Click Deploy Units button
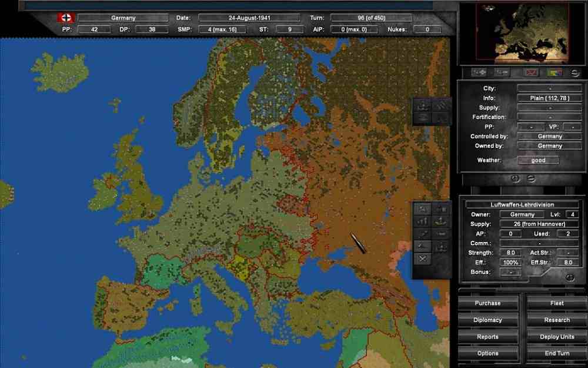588x368 pixels. coord(556,337)
